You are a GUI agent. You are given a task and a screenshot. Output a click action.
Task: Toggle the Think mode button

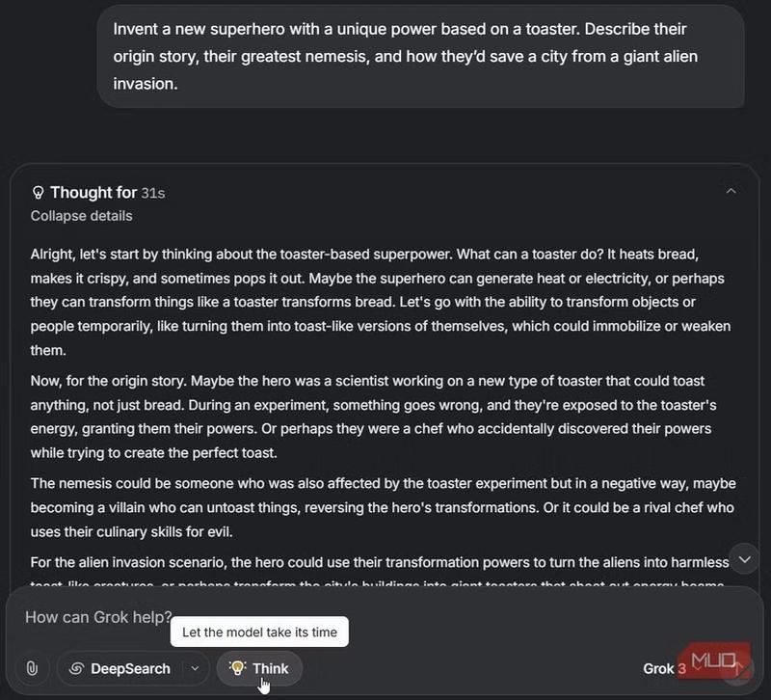(x=259, y=668)
